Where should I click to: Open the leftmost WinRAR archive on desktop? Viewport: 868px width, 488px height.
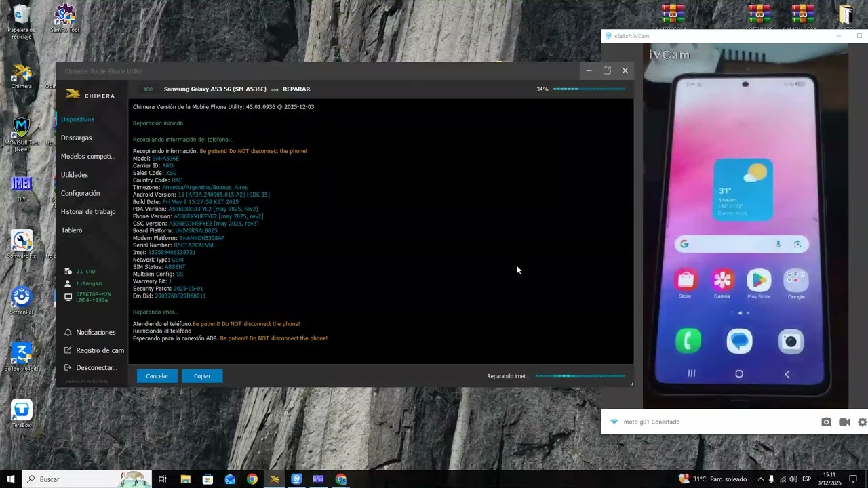(x=673, y=15)
